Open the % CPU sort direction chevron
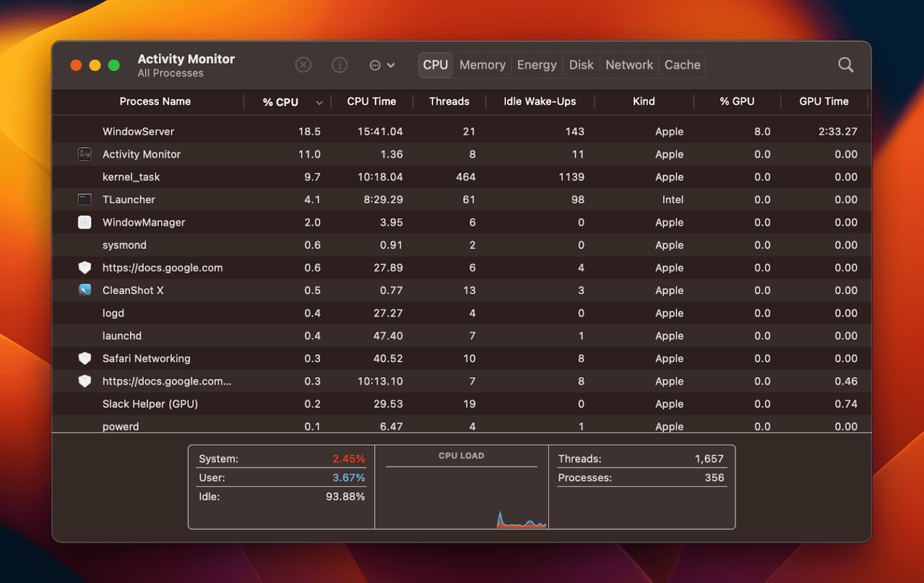The image size is (924, 583). pos(319,102)
